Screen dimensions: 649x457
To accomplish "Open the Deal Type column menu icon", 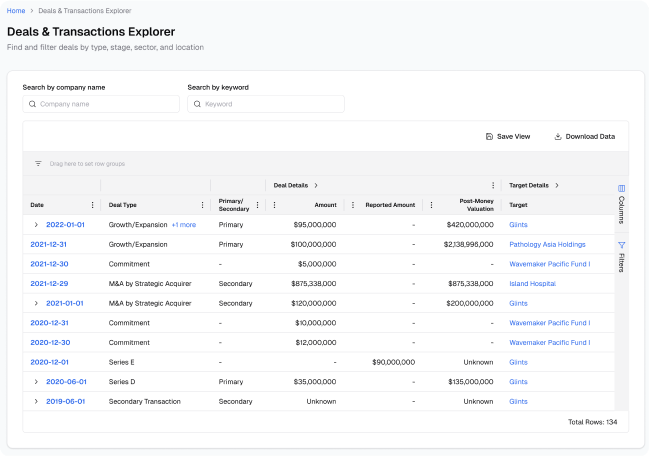I will coord(203,205).
